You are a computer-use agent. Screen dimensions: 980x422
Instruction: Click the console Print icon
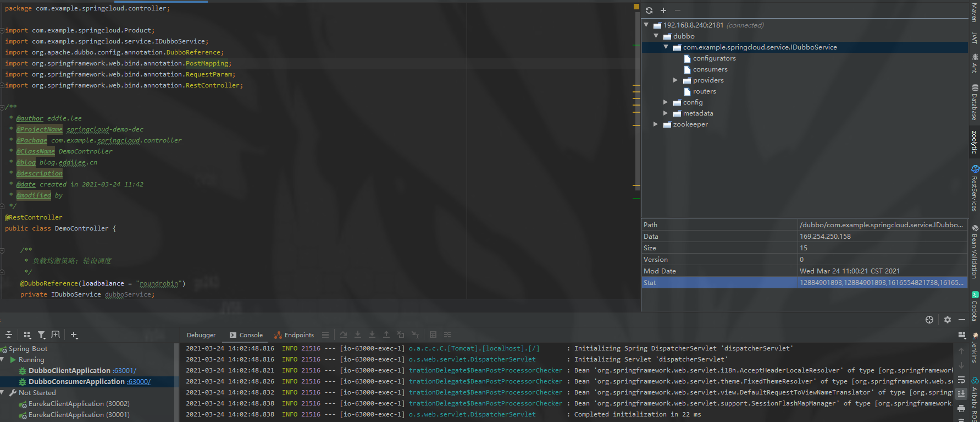click(961, 409)
